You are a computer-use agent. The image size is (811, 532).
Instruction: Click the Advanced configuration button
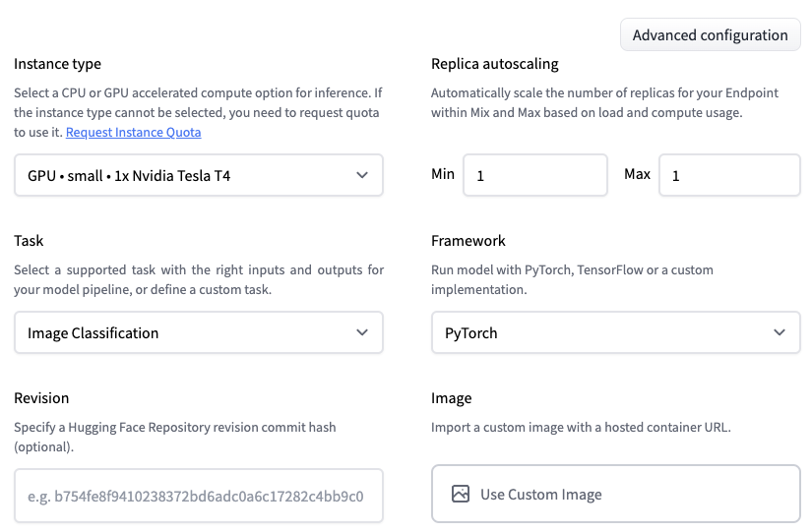(710, 35)
